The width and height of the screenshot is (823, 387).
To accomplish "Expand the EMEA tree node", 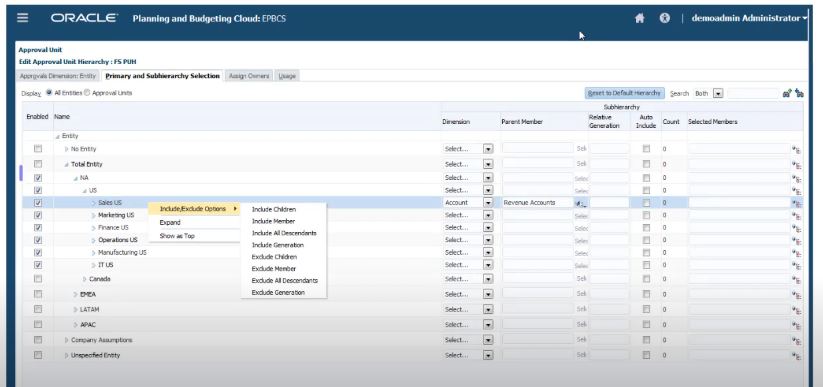I will (x=76, y=295).
